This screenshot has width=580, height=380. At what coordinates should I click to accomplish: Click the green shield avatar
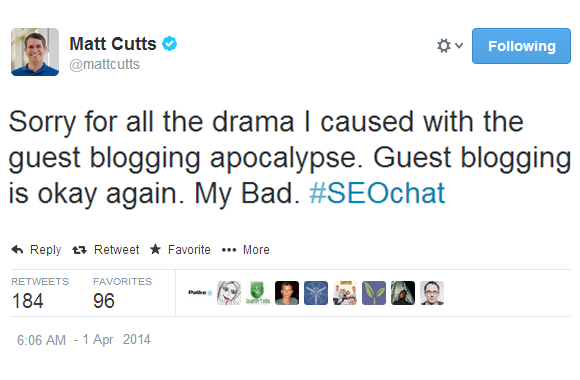tap(258, 293)
